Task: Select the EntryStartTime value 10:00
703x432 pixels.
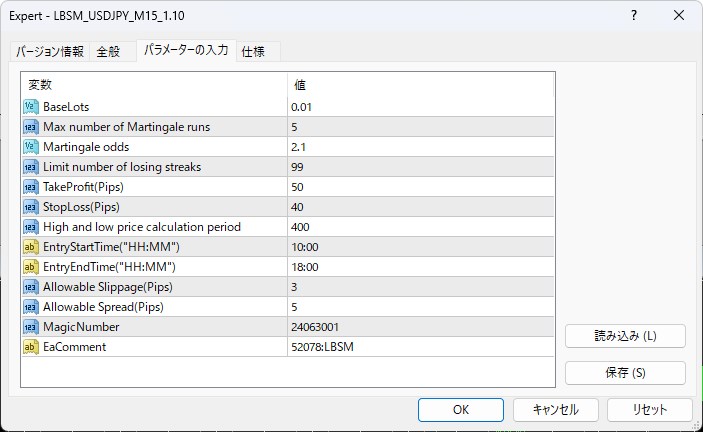Action: (x=420, y=247)
